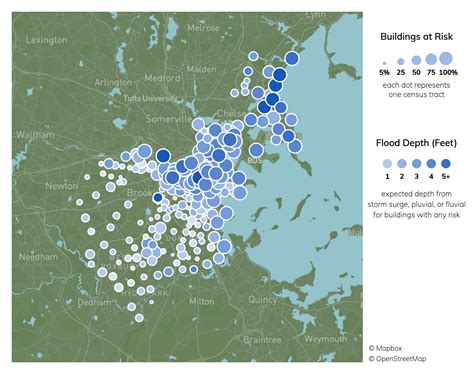474x374 pixels.
Task: Click the 100% size legend circle
Action: click(446, 58)
